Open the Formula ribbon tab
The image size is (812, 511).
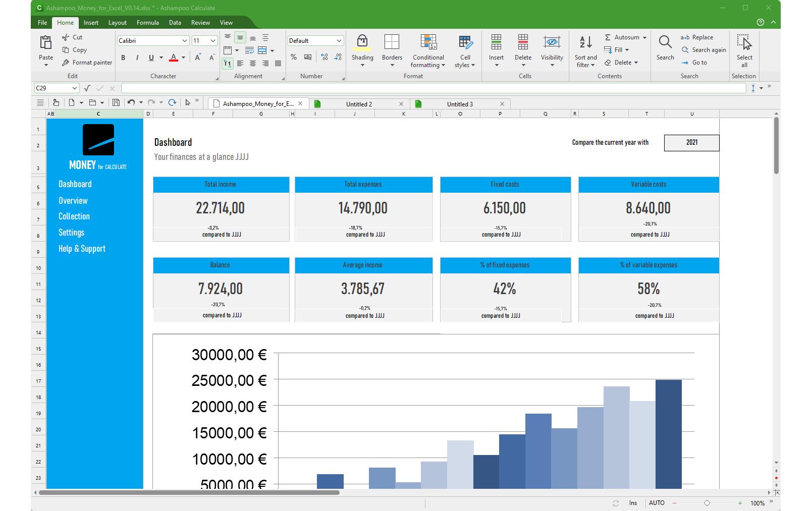pyautogui.click(x=147, y=23)
